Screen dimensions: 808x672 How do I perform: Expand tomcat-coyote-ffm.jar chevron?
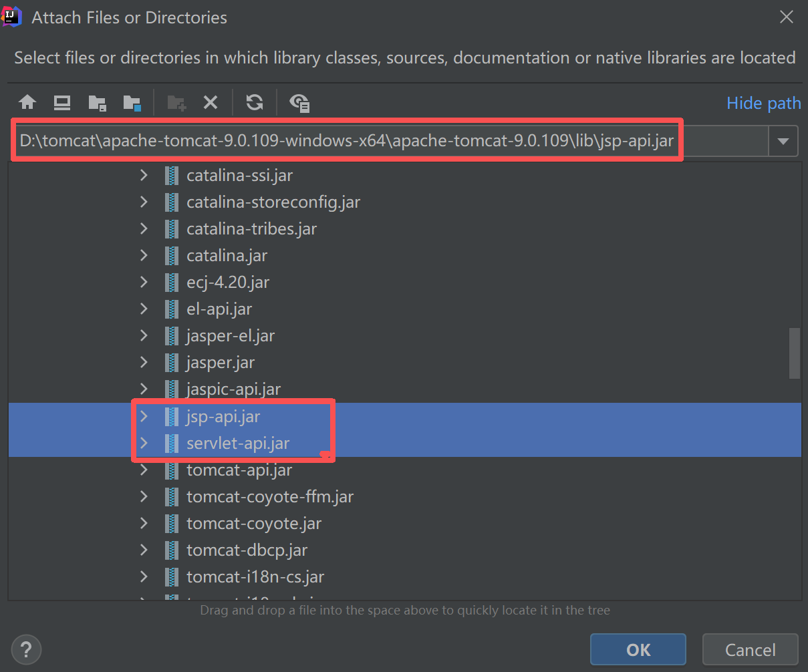pyautogui.click(x=144, y=496)
